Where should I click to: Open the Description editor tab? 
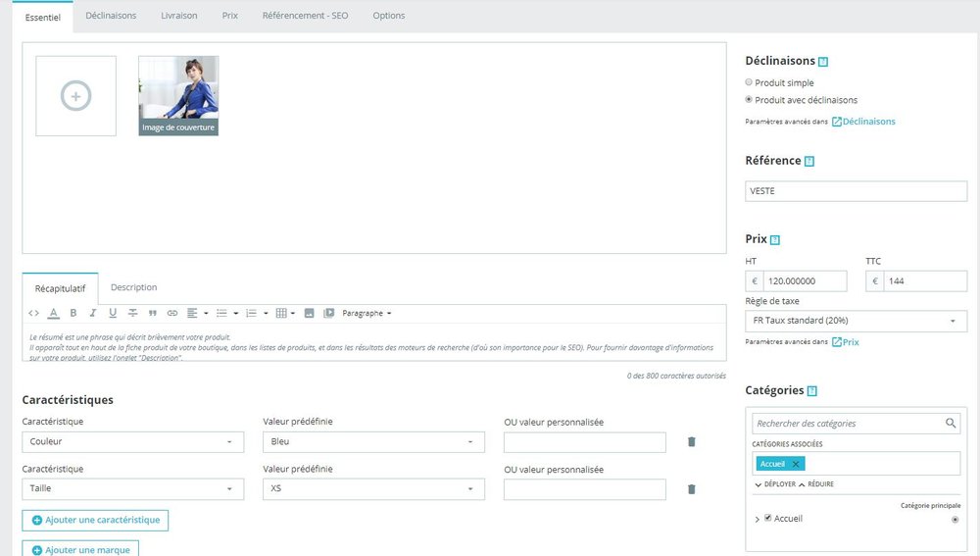click(133, 287)
